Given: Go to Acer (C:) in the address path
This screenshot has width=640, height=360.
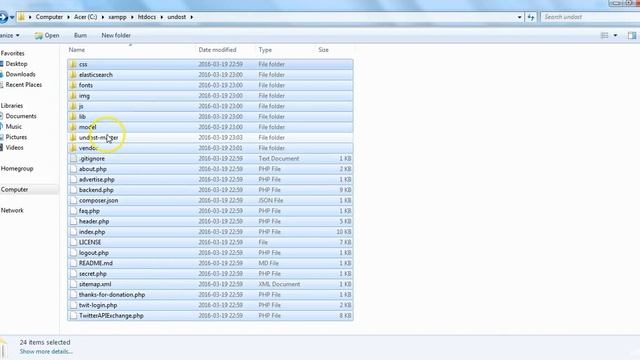Looking at the screenshot, I should click(x=85, y=17).
